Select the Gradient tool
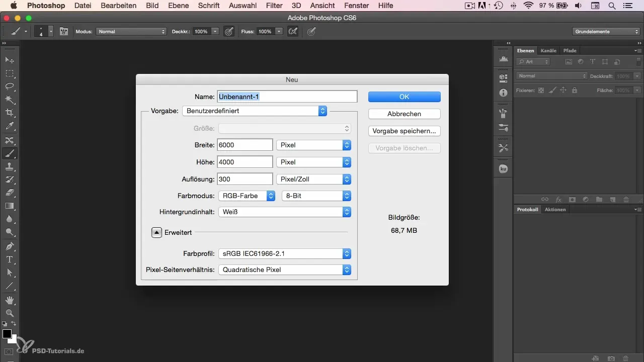This screenshot has width=644, height=362. [9, 206]
